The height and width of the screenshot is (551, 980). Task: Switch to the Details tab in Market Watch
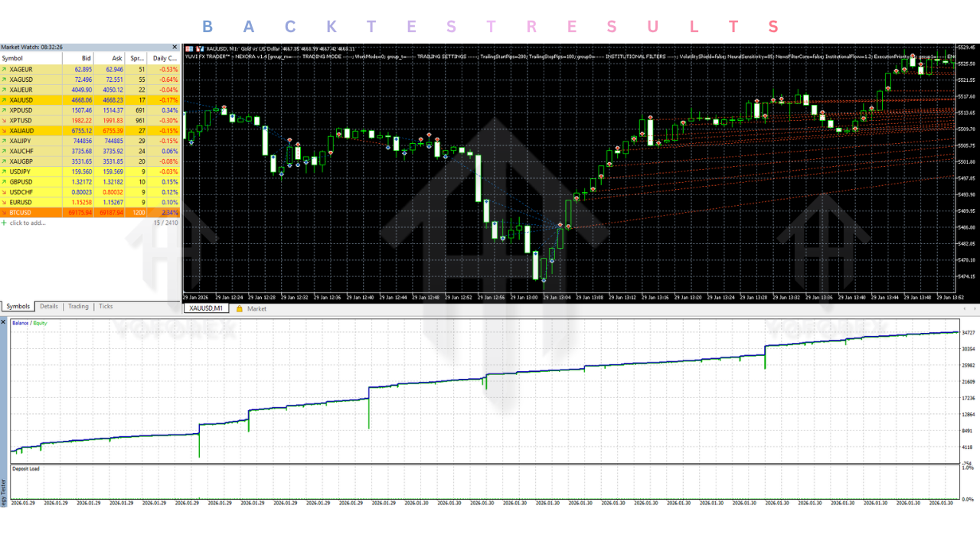tap(48, 306)
